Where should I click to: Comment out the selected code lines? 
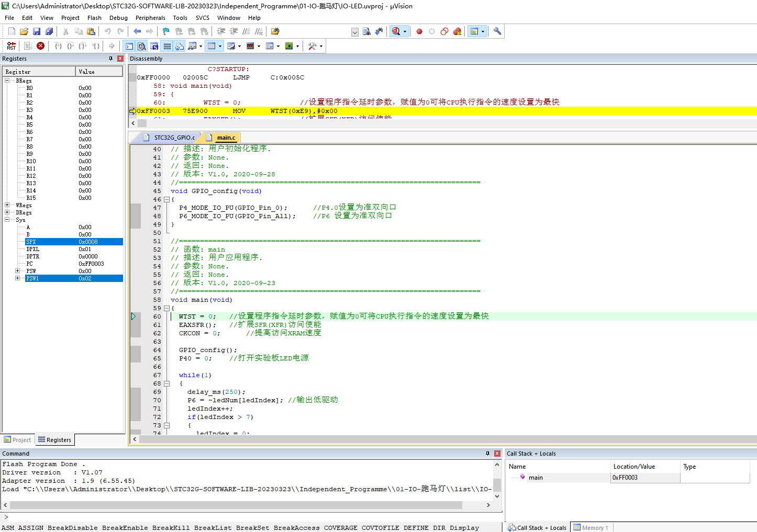coord(246,31)
